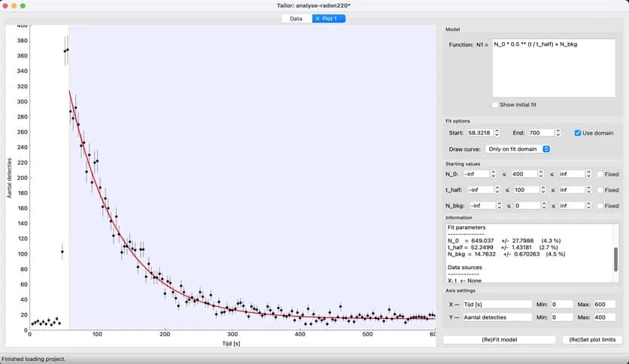Click the fit End value field
Viewport: 629px width, 364px height.
click(x=541, y=132)
